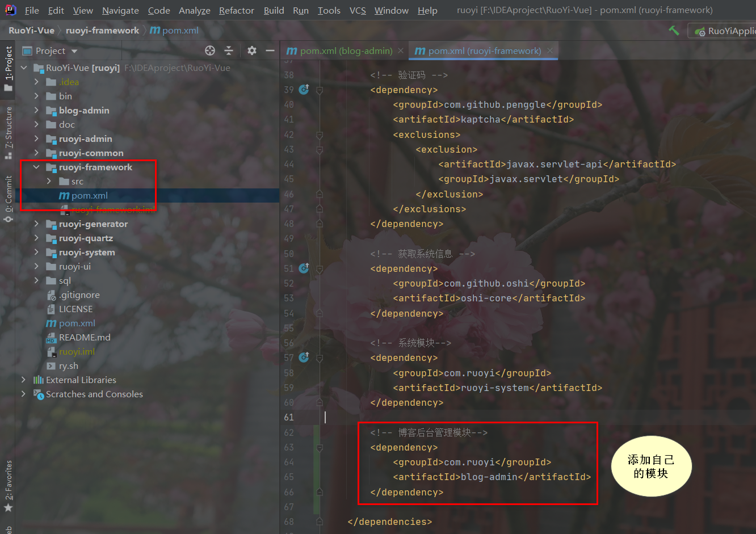Screen dimensions: 756x534
Task: Fold the dependency block at line 39
Action: [320, 90]
